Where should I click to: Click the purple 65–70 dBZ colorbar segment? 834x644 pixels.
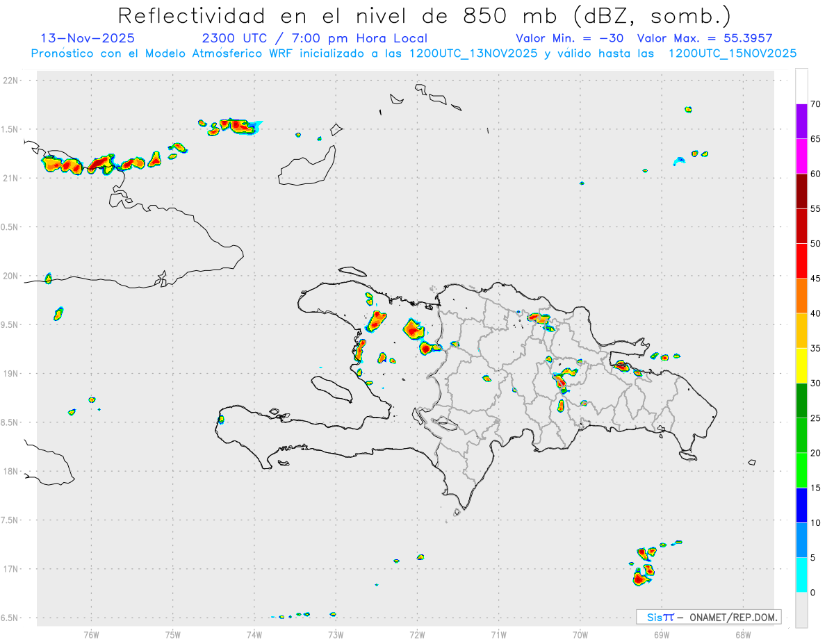pos(801,122)
